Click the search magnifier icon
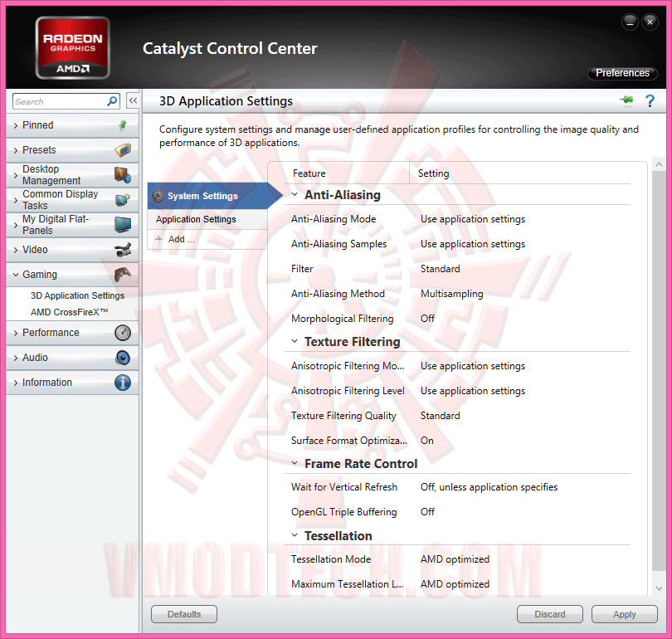The height and width of the screenshot is (639, 672). pyautogui.click(x=112, y=101)
